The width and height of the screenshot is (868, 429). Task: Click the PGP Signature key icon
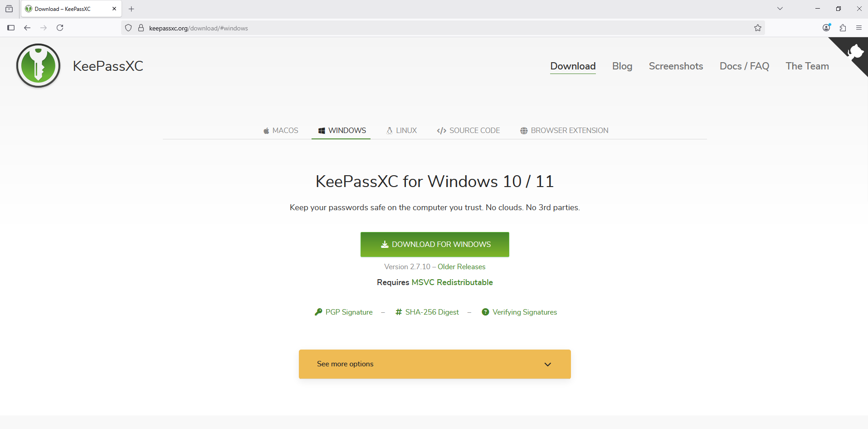pos(318,312)
